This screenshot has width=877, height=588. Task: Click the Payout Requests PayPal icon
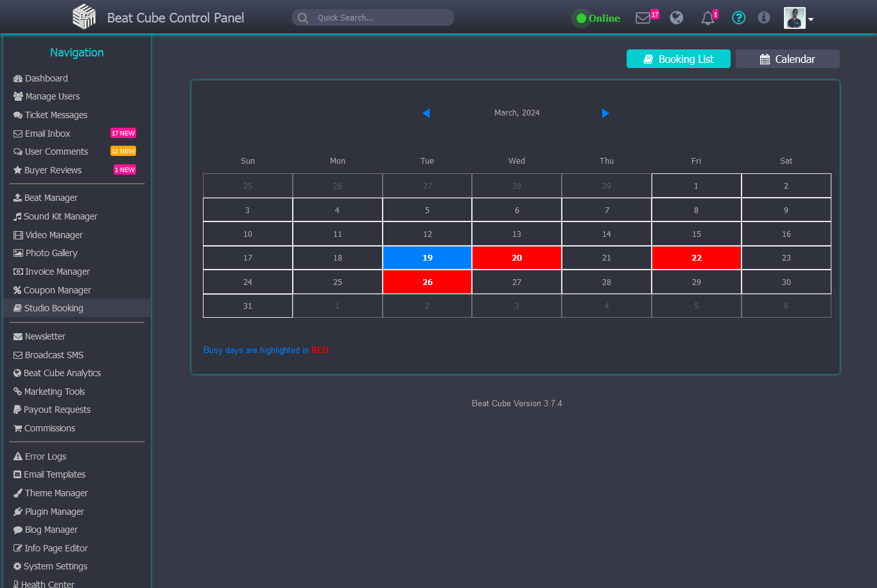coord(18,410)
